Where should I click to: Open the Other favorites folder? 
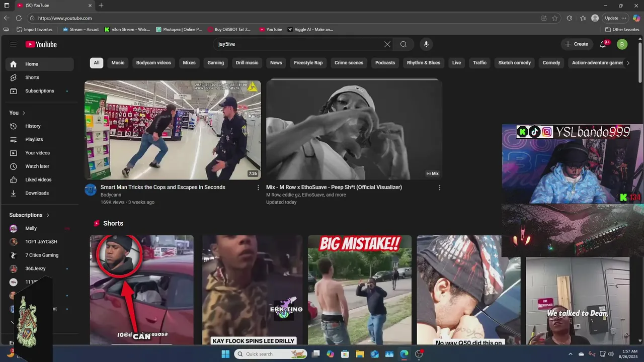click(x=622, y=30)
